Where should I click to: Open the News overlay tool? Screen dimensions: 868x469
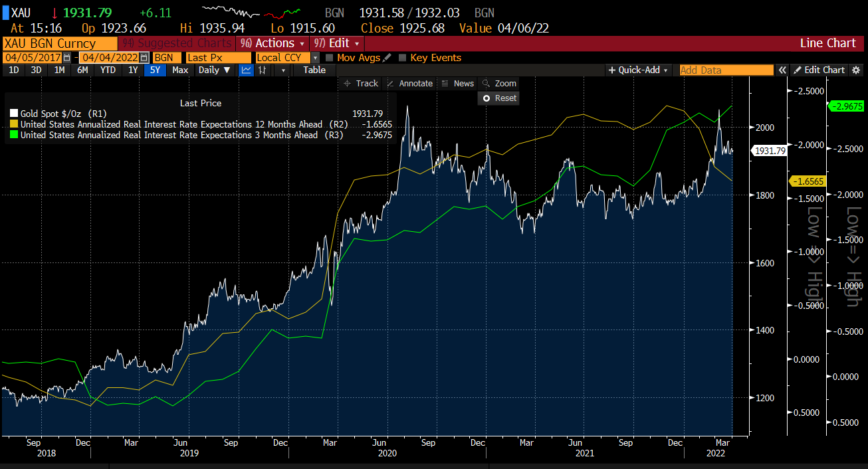coord(458,83)
